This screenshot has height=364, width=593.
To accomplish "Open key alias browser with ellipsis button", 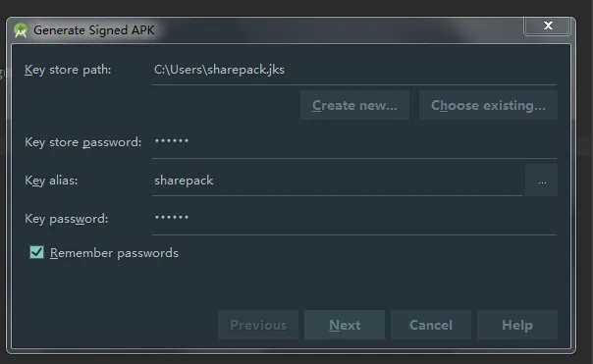I will tap(541, 181).
